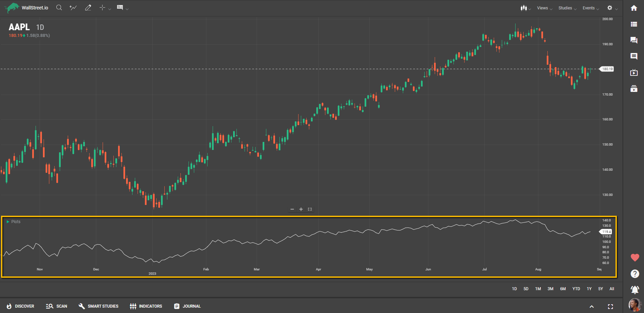Switch to the Indicators tab

point(146,306)
